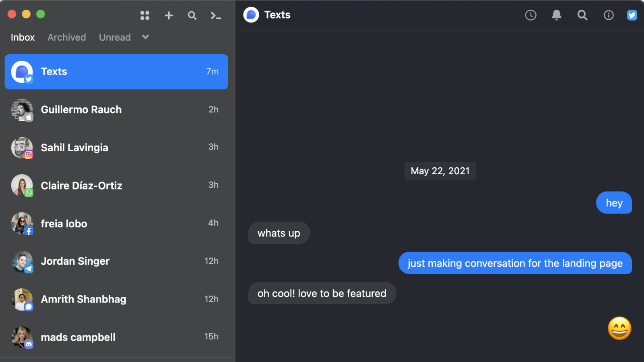This screenshot has height=362, width=644.
Task: Click the Discord badge on mads campbell's avatar
Action: (x=28, y=345)
